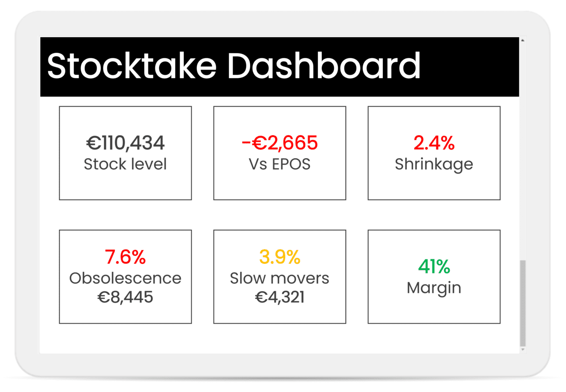
Task: Select the red -€2,665 variance figure
Action: click(x=279, y=142)
